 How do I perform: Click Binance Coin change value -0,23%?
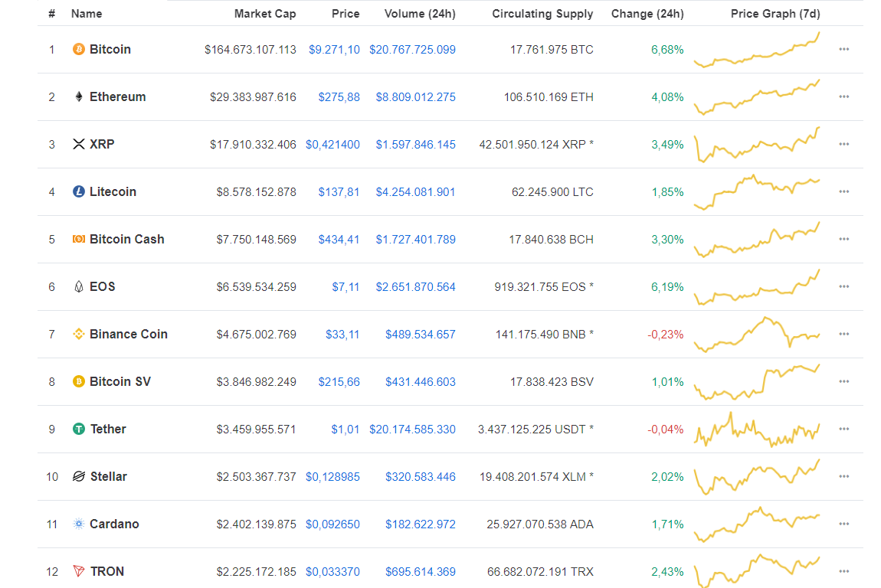[666, 334]
